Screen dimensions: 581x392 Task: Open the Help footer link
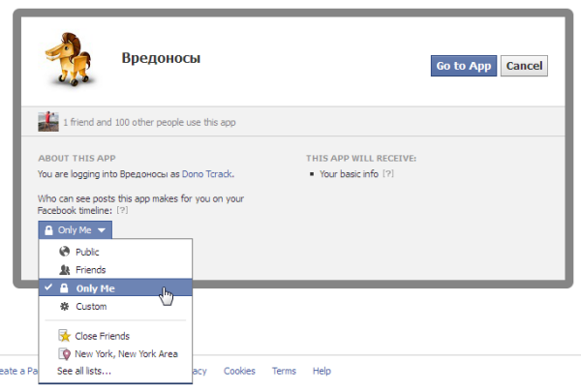[x=321, y=371]
